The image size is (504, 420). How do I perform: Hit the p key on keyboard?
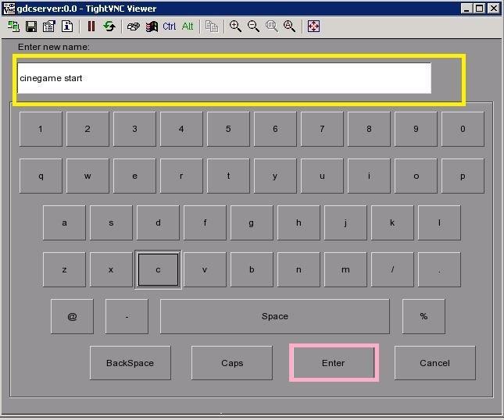[463, 176]
